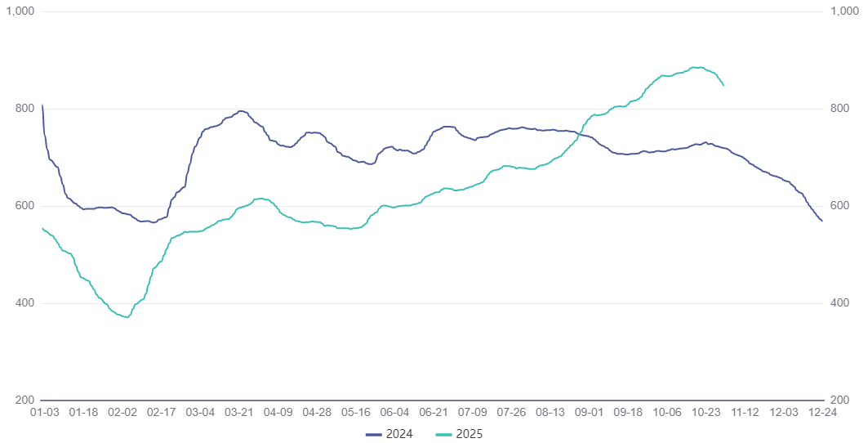Screen dimensions: 868x443
Task: Click the 07-26 x-axis date label
Action: pyautogui.click(x=512, y=414)
